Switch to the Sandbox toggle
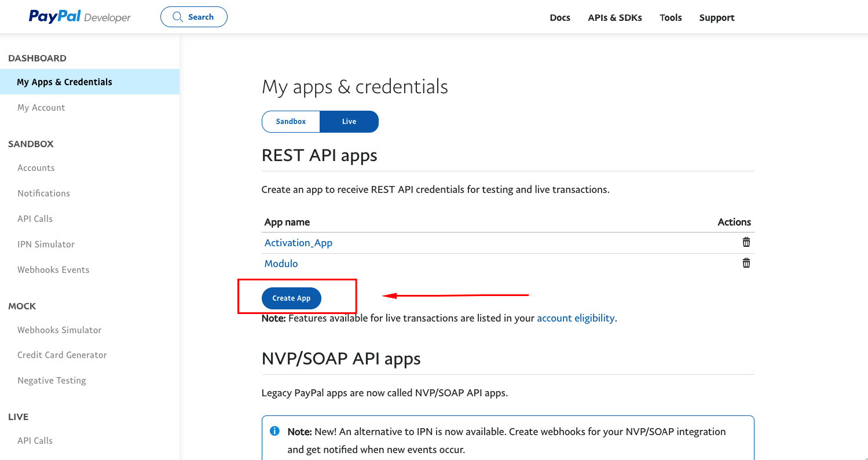868x460 pixels. (291, 122)
